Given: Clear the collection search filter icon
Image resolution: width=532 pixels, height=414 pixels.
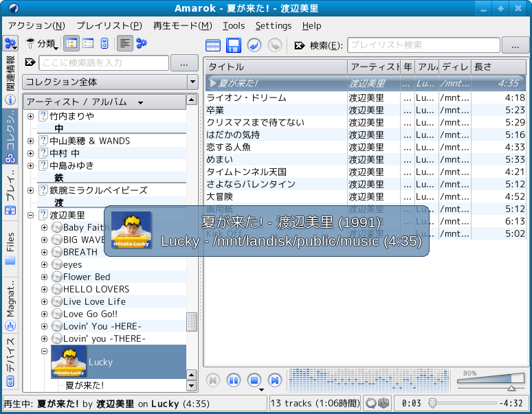Looking at the screenshot, I should pyautogui.click(x=30, y=62).
